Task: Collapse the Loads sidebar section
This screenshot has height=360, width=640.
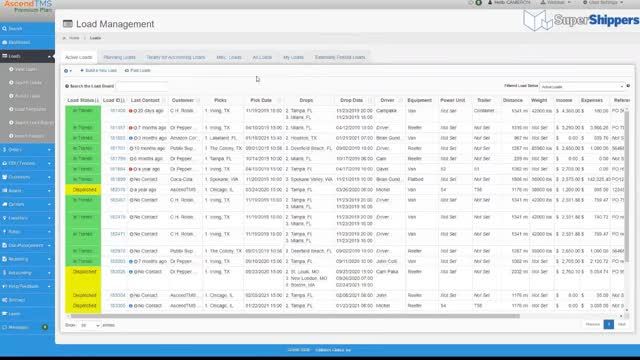Action: (x=27, y=56)
